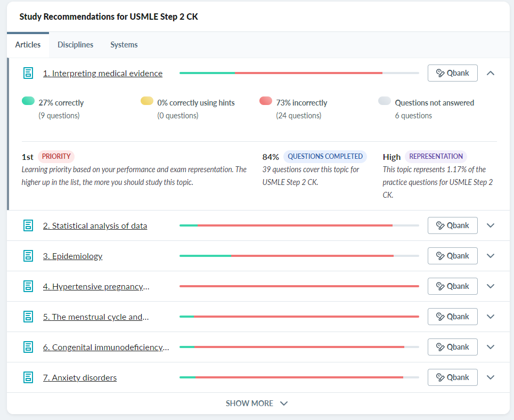
Task: Click the green correctly-answered legend pill
Action: (29, 101)
